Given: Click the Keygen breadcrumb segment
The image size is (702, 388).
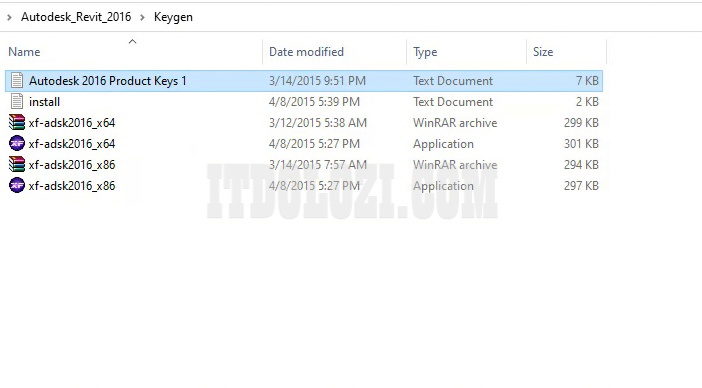Looking at the screenshot, I should (x=173, y=17).
